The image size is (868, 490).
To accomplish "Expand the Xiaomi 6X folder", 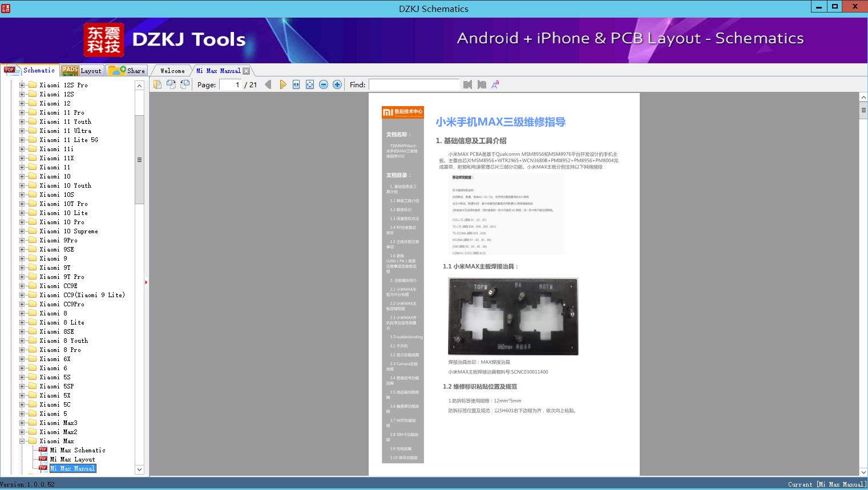I will tap(22, 359).
